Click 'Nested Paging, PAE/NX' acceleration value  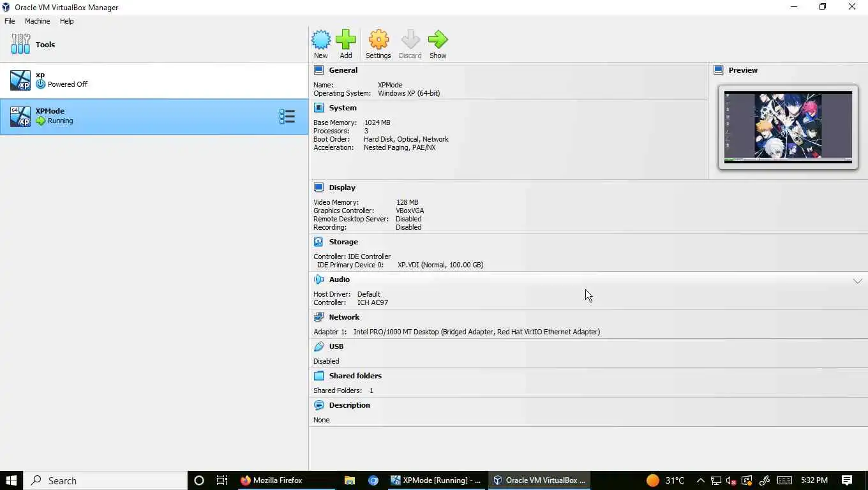pos(400,147)
